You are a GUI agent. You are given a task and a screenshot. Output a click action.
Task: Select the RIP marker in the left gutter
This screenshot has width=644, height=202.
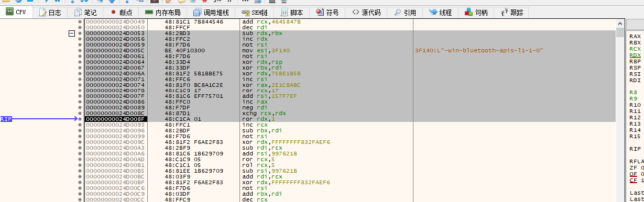coord(6,119)
